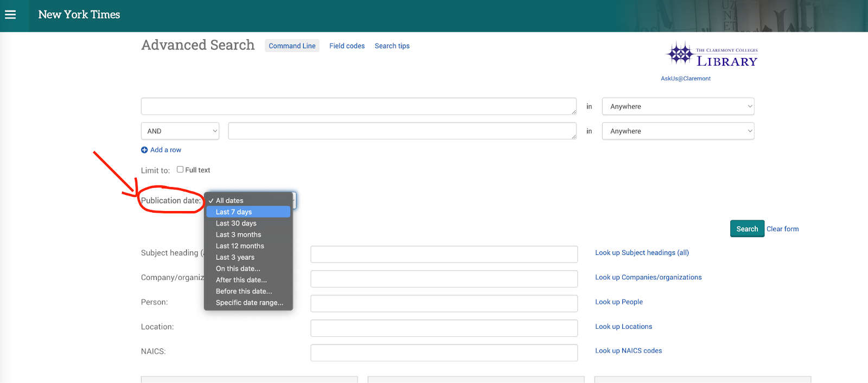868x383 pixels.
Task: Choose On this date... option
Action: click(248, 269)
